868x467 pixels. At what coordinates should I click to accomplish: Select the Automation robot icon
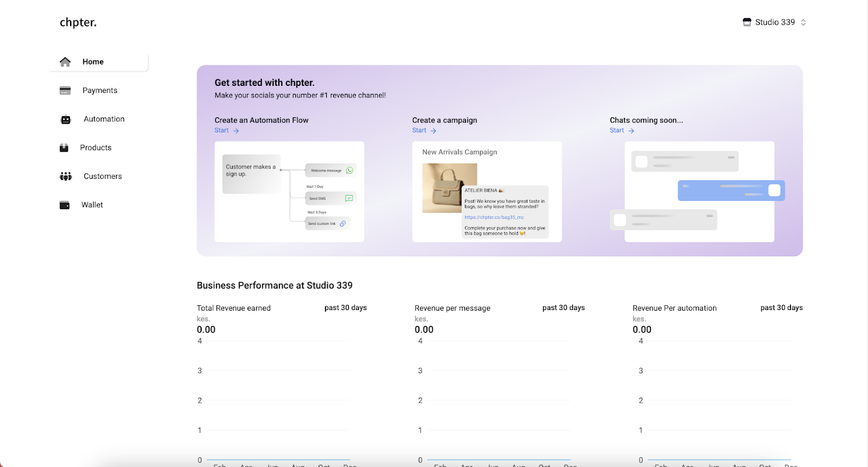[65, 119]
